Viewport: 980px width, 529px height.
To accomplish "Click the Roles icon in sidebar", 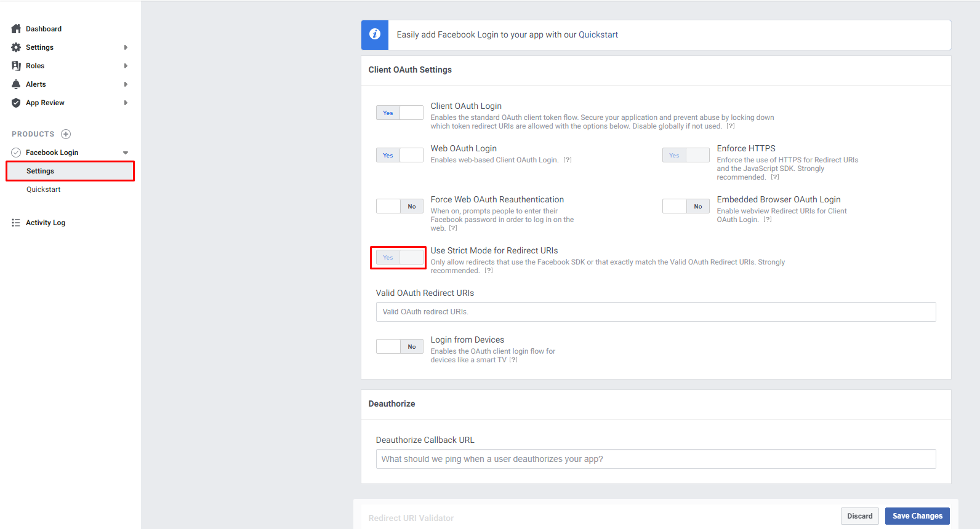I will (16, 66).
